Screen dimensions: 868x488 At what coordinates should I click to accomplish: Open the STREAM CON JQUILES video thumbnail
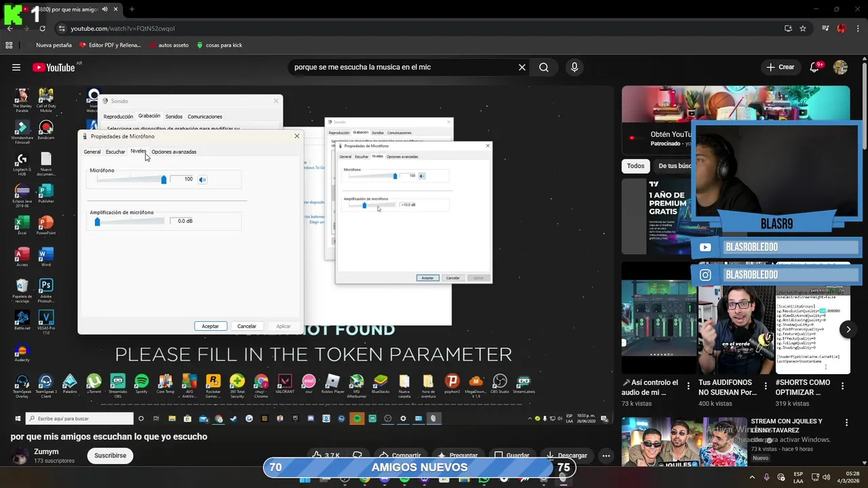pos(685,442)
